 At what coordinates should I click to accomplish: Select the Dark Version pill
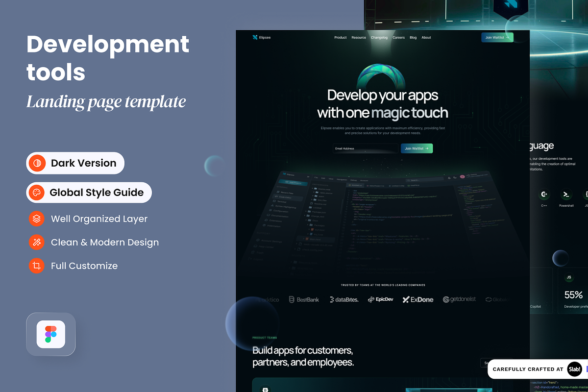point(75,163)
